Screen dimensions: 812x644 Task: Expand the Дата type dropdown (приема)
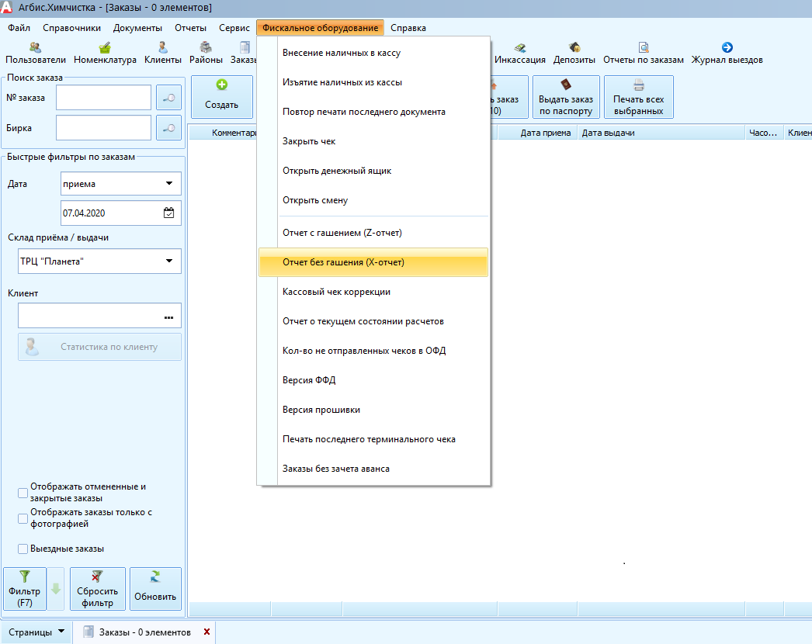pyautogui.click(x=169, y=183)
